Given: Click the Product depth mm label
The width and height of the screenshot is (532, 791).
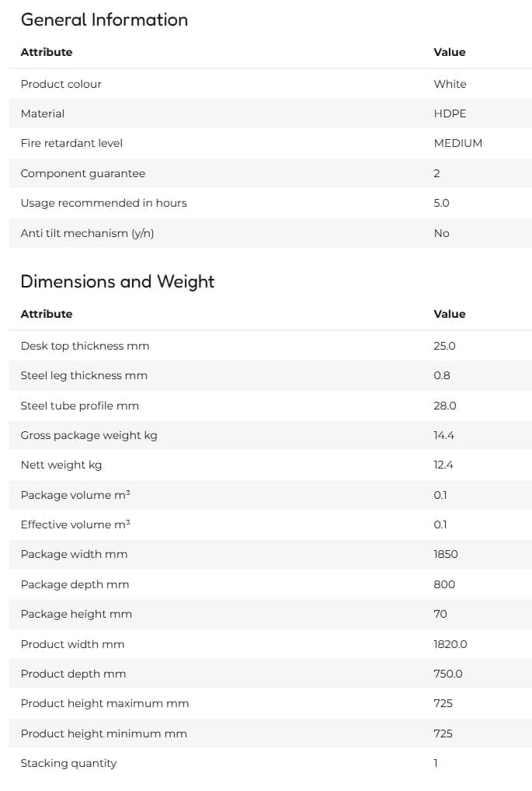Looking at the screenshot, I should [73, 674].
